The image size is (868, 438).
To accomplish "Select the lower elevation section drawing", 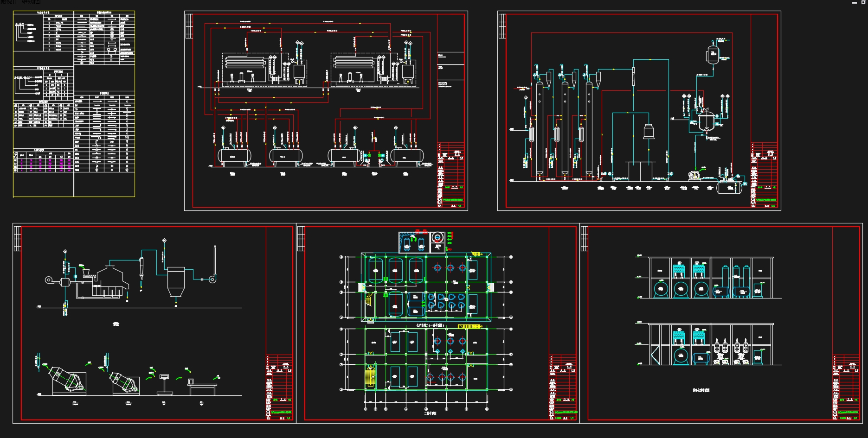I will 707,344.
